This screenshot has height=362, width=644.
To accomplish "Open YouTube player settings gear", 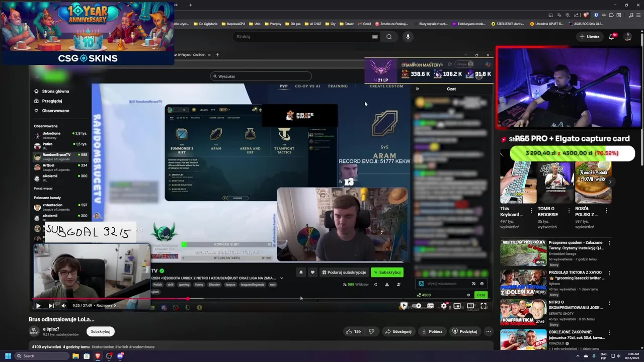I will pyautogui.click(x=444, y=306).
